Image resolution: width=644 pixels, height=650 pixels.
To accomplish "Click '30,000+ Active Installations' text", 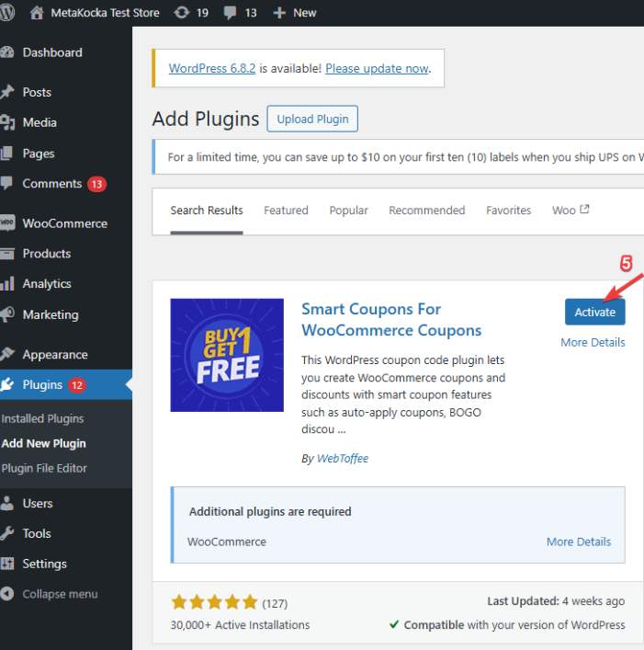I will (x=240, y=625).
